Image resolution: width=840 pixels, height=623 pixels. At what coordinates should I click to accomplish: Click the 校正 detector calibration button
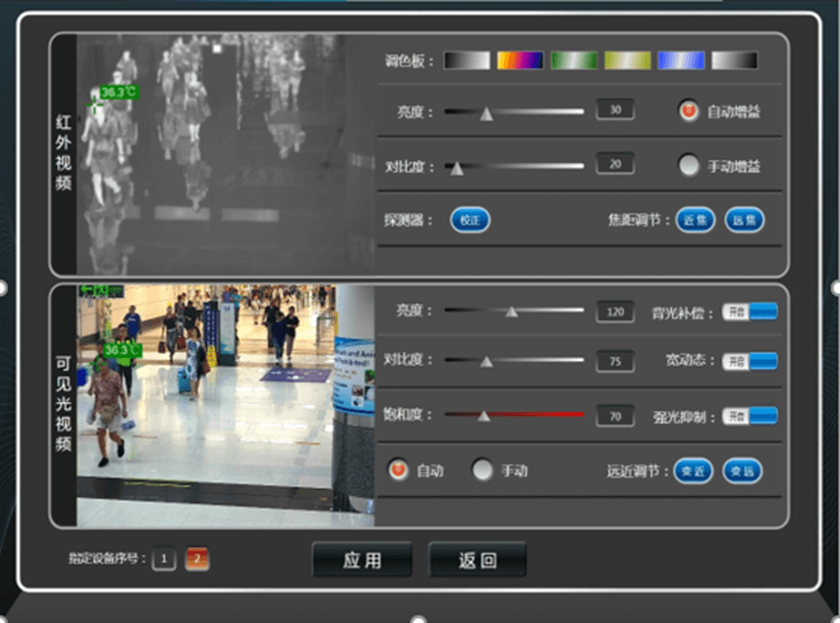[x=470, y=220]
